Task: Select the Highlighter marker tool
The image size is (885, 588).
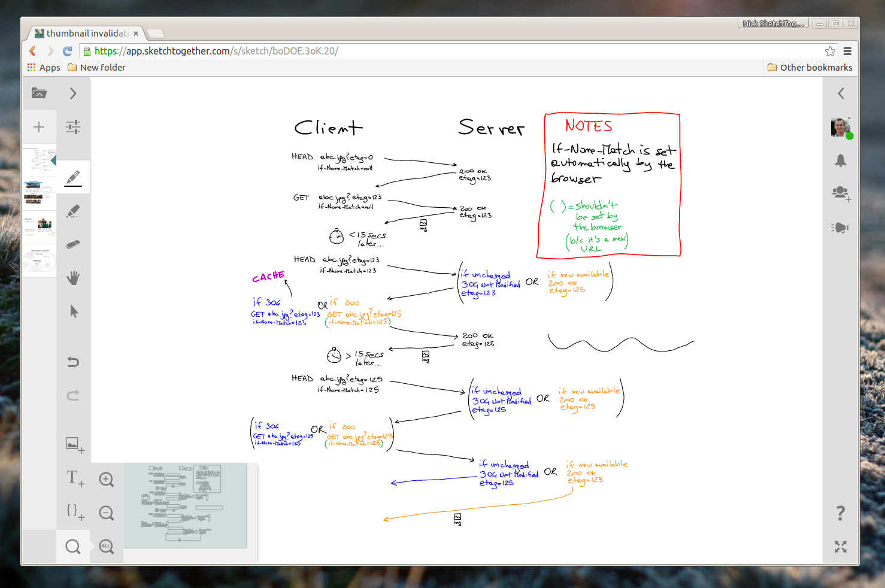Action: tap(73, 211)
